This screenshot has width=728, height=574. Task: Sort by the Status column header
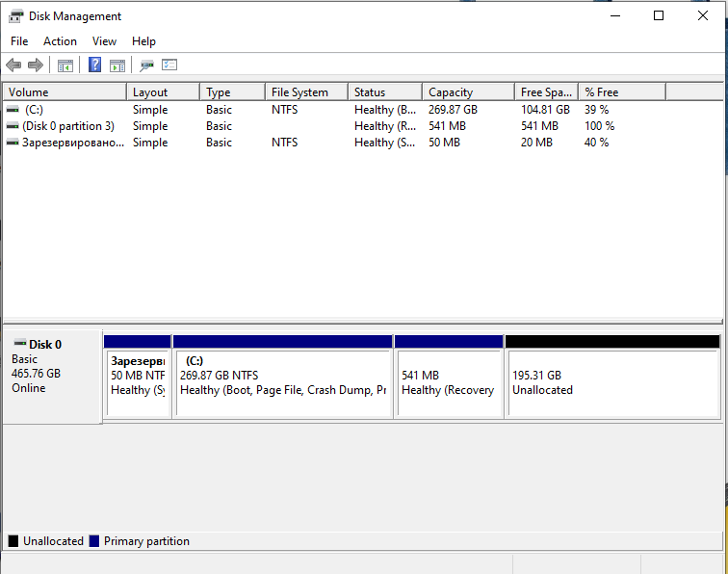[385, 91]
